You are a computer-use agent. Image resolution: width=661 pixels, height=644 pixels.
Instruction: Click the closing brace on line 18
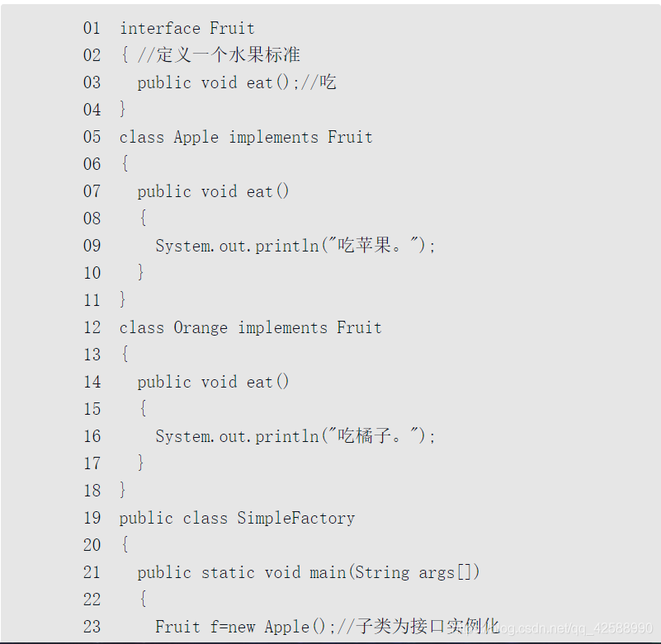pos(124,491)
